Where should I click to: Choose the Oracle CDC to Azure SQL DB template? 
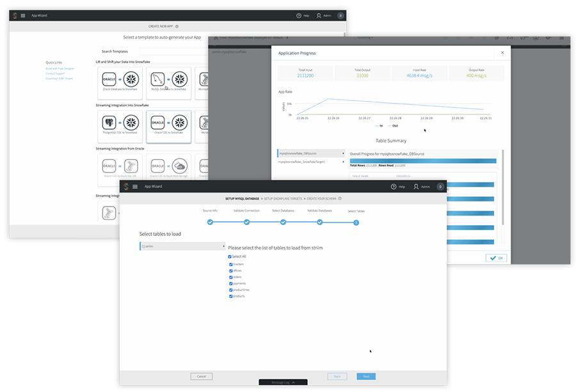120,169
